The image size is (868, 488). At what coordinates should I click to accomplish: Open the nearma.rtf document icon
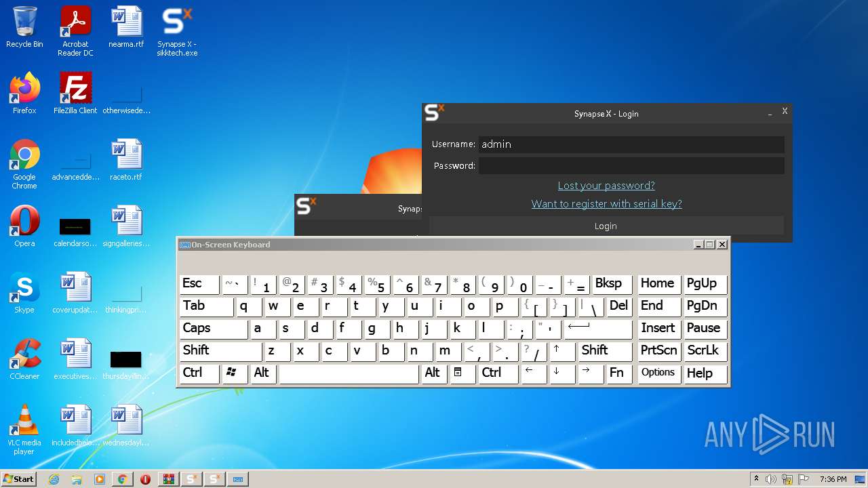(x=126, y=27)
